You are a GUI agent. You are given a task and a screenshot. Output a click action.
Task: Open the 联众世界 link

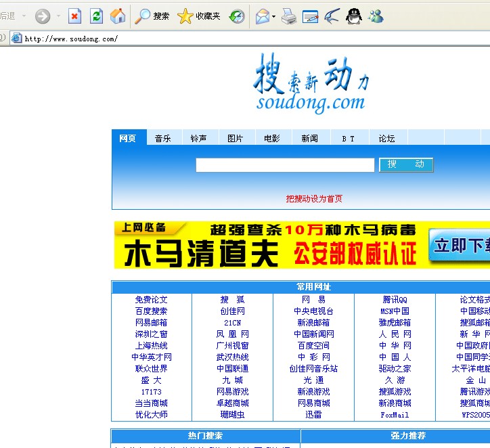[x=151, y=369]
